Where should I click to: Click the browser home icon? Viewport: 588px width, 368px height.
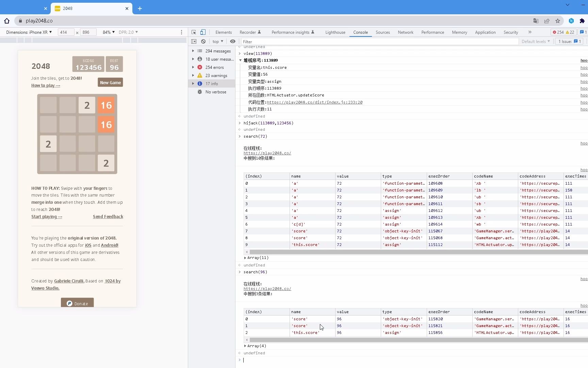(x=7, y=21)
